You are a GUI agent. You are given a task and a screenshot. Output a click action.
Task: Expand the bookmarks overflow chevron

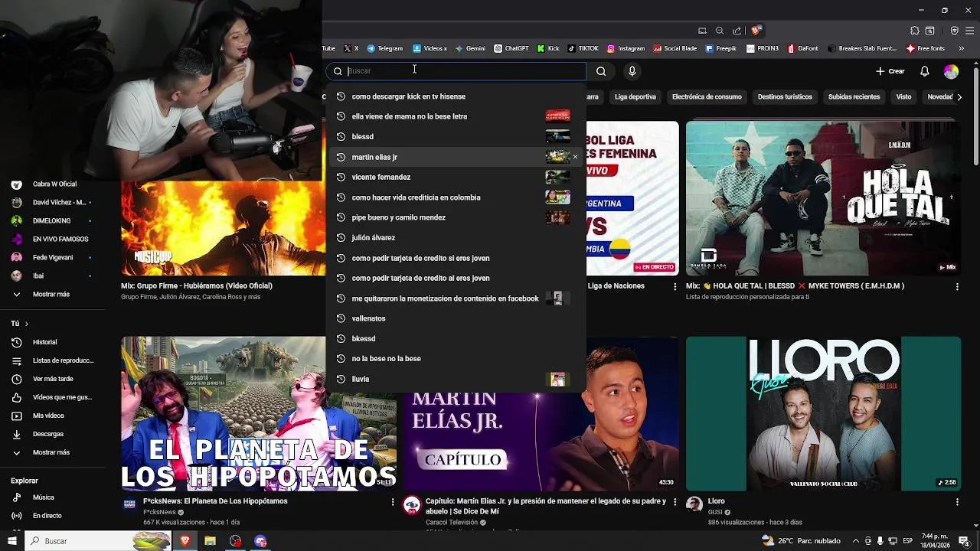(962, 48)
